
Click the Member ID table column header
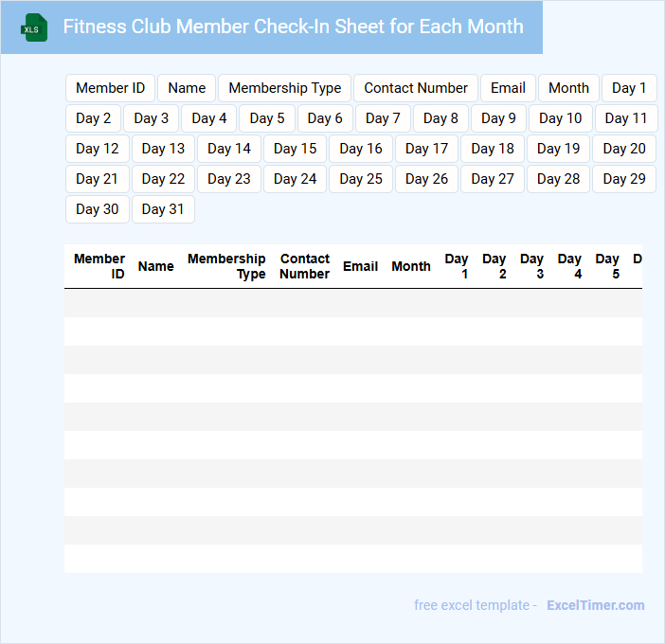[x=99, y=266]
